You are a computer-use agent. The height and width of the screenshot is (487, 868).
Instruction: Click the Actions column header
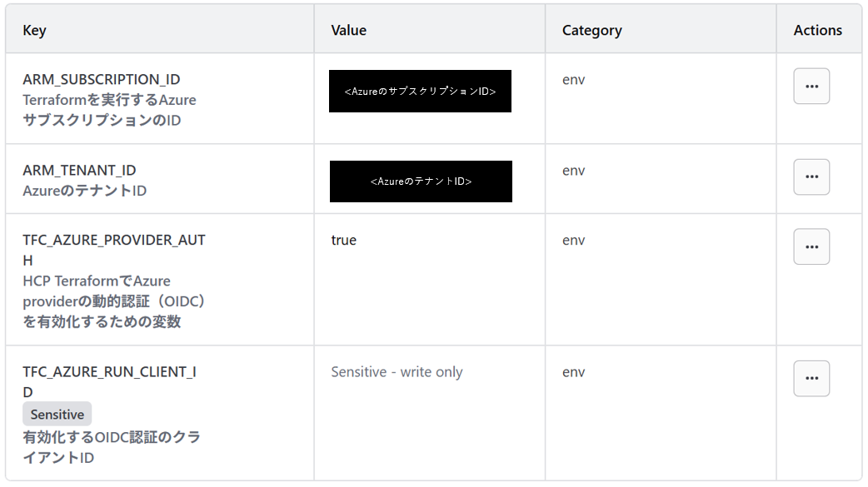(817, 30)
